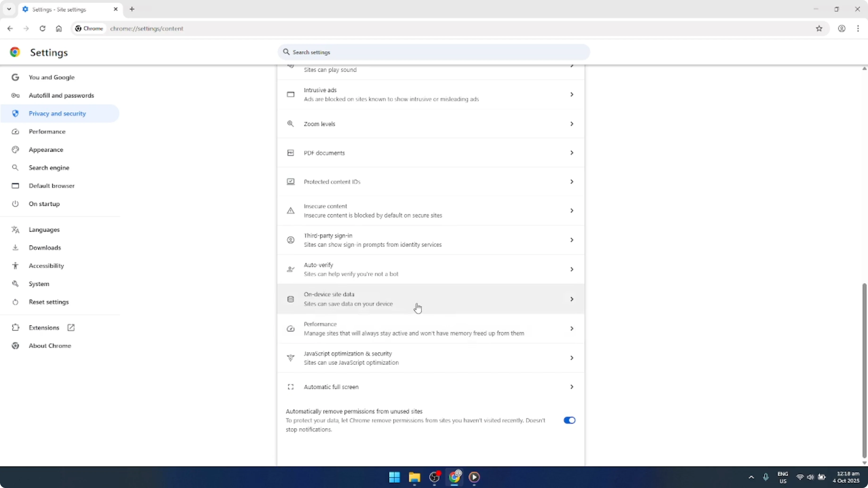
Task: Open the Privacy and security section
Action: [57, 113]
